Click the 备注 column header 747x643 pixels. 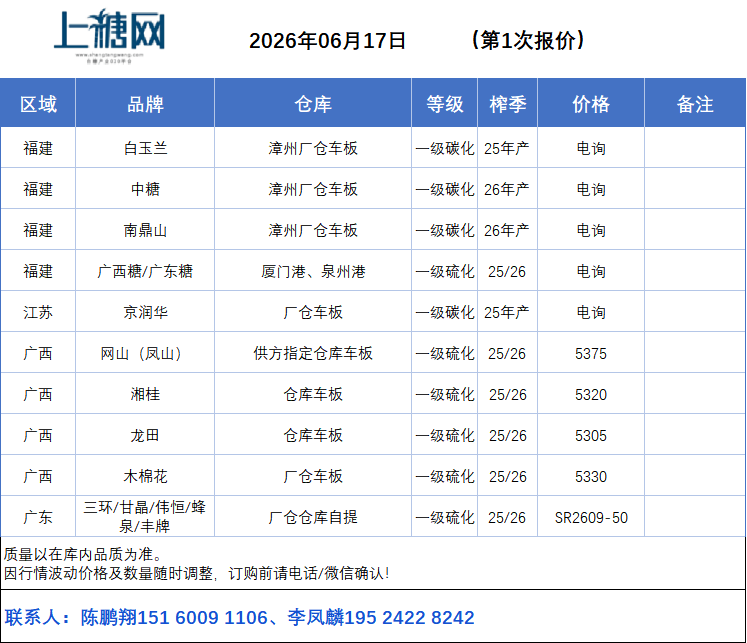(695, 104)
